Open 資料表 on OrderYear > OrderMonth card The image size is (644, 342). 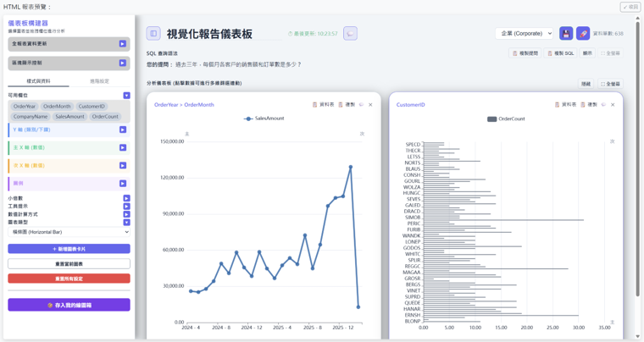pyautogui.click(x=323, y=105)
